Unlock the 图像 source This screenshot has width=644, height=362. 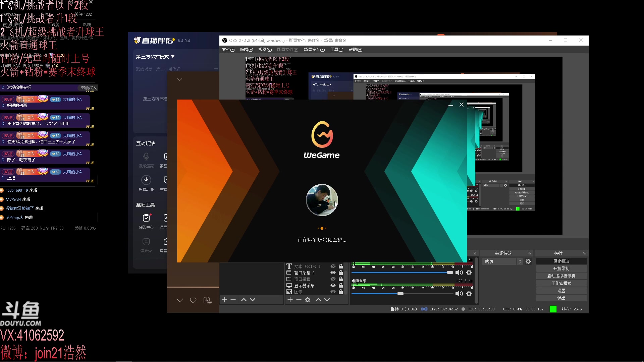click(x=341, y=292)
